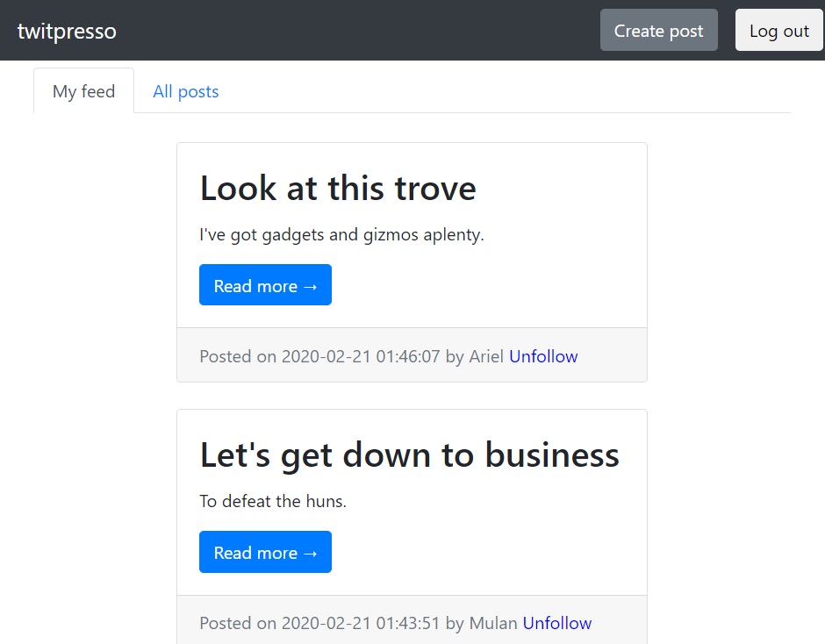Screen dimensions: 825x644
Task: Click the 'Let's get down to business' title
Action: 409,454
